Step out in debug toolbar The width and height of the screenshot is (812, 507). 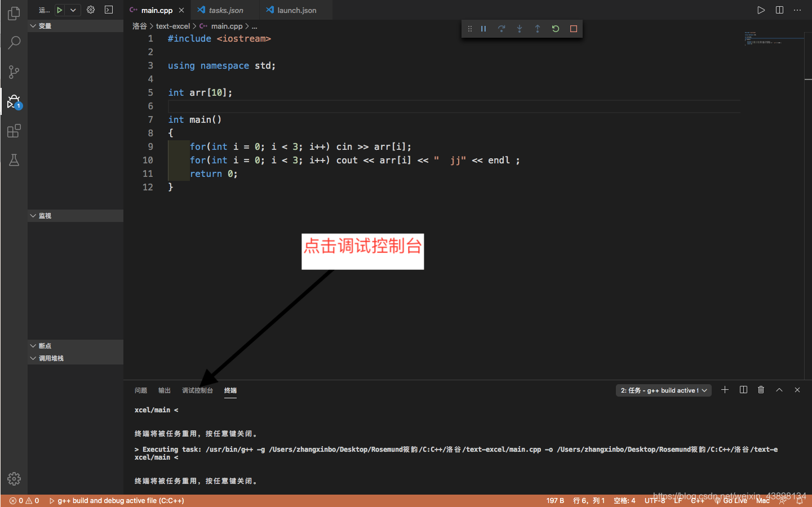(538, 29)
